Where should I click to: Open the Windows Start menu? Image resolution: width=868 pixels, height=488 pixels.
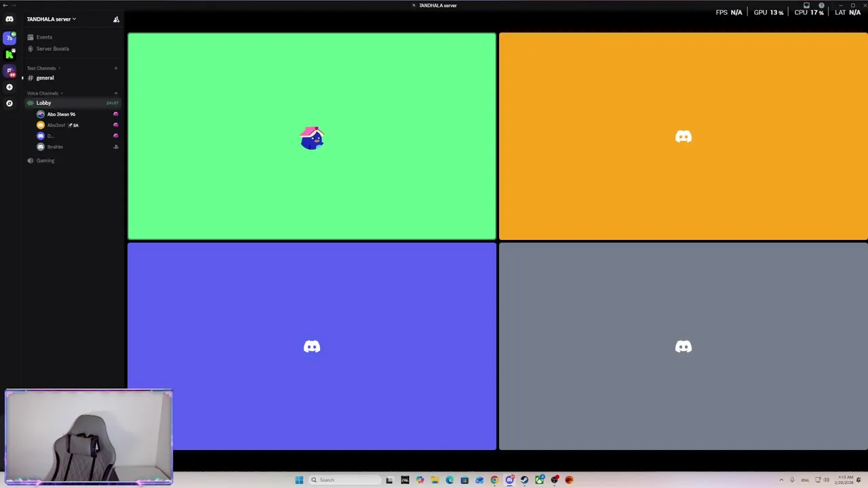299,480
